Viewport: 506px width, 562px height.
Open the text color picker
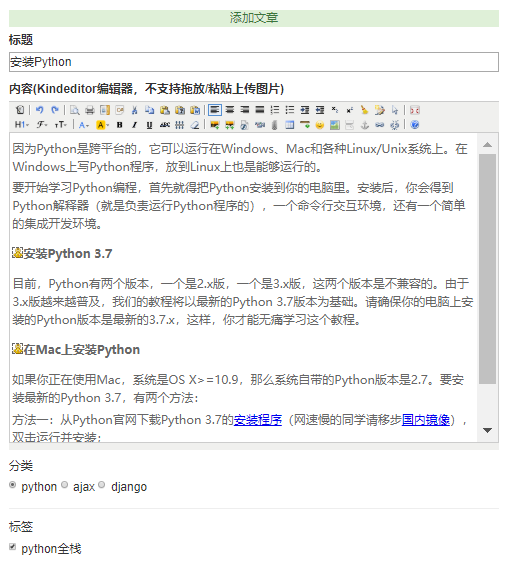[83, 125]
